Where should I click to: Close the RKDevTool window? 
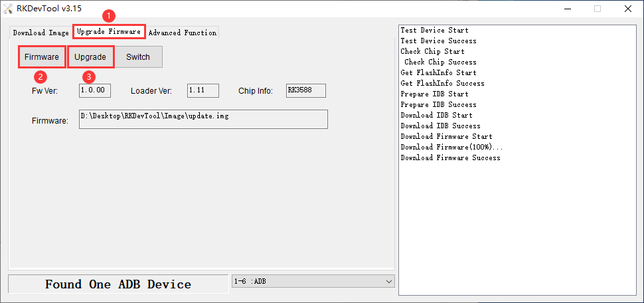tap(627, 9)
